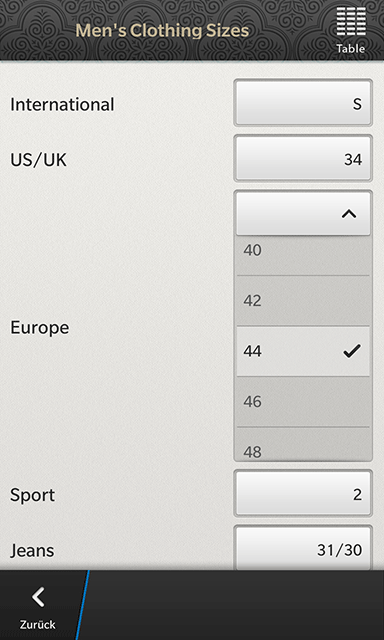Screen dimensions: 384x640
Task: Choose the checked size 44 option
Action: coord(303,351)
